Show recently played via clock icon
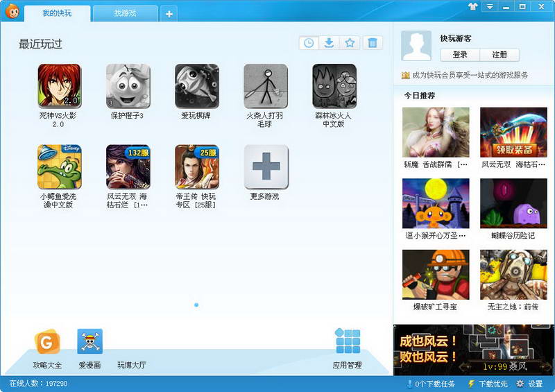Viewport: 555px width, 392px height. pos(309,43)
